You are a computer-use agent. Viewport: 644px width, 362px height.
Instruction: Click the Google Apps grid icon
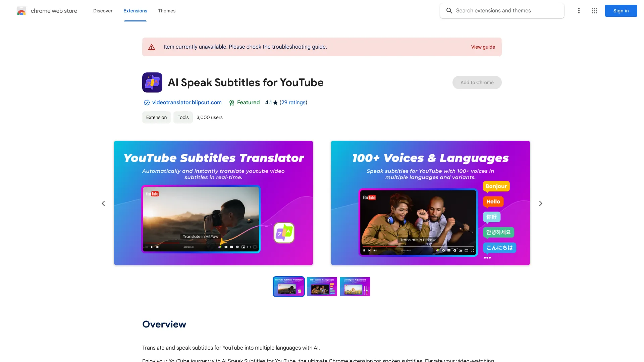pyautogui.click(x=594, y=11)
